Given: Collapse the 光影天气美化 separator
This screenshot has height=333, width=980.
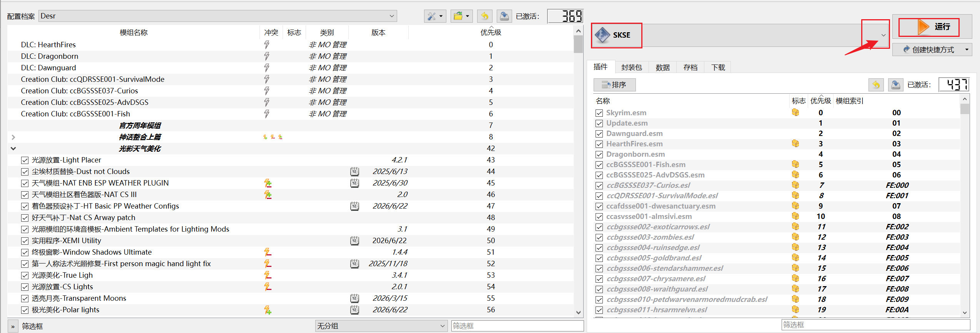Looking at the screenshot, I should coord(13,149).
